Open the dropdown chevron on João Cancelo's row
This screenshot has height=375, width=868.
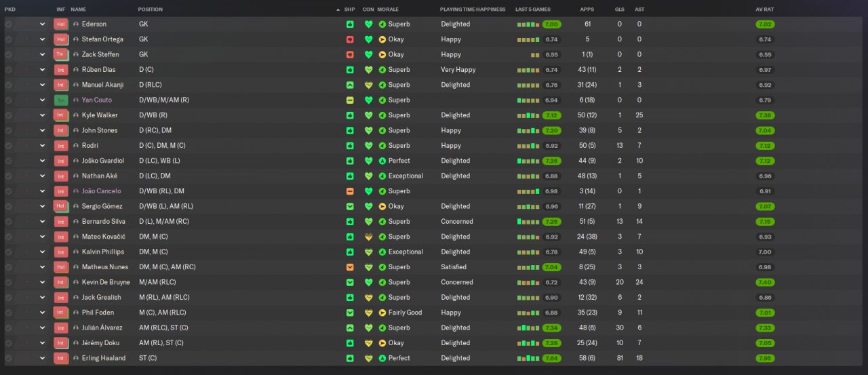[42, 191]
